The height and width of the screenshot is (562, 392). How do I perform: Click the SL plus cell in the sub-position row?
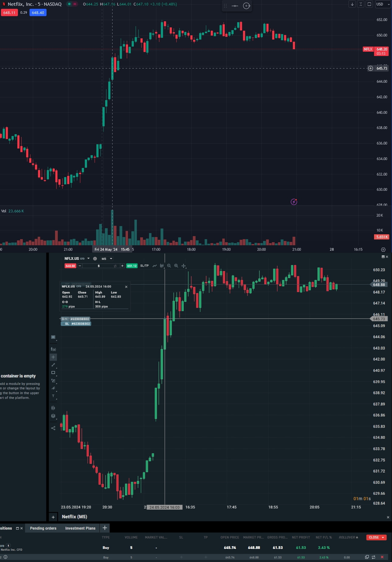[181, 557]
